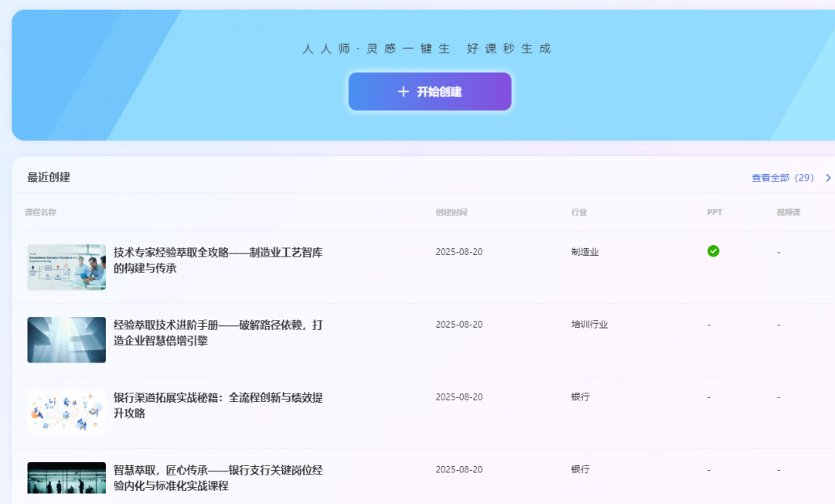
Task: Click thumbnail of the 制造业工艺智库 course
Action: 66,267
